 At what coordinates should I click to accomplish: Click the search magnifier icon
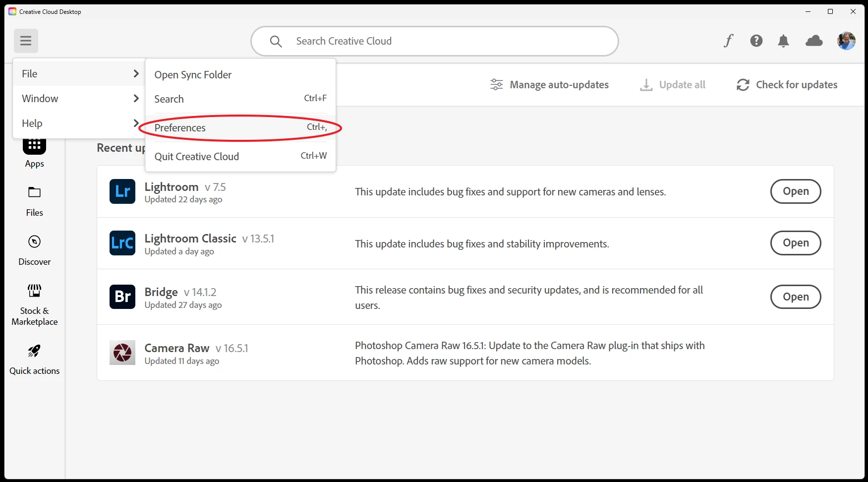276,41
